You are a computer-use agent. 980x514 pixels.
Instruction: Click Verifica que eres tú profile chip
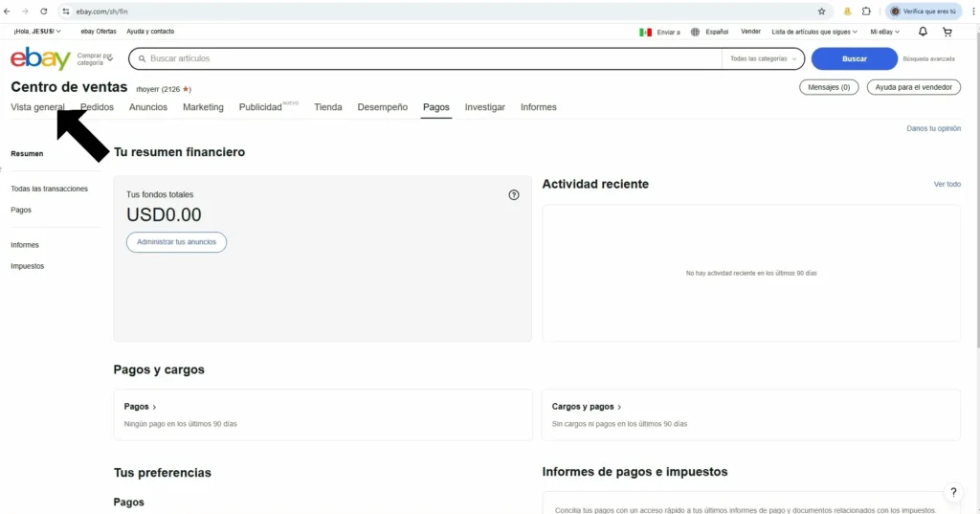[924, 11]
